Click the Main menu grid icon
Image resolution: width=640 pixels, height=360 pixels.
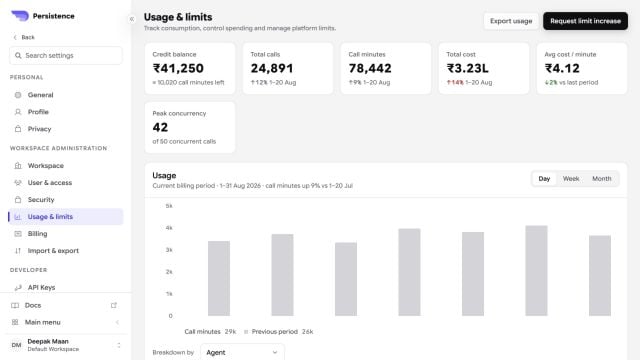pyautogui.click(x=15, y=322)
